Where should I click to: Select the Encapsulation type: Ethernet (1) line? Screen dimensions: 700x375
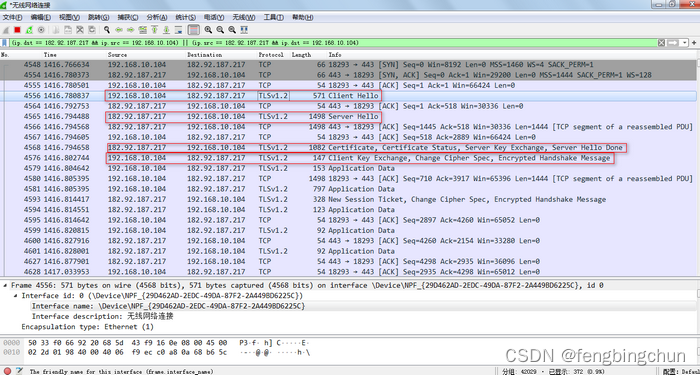88,327
